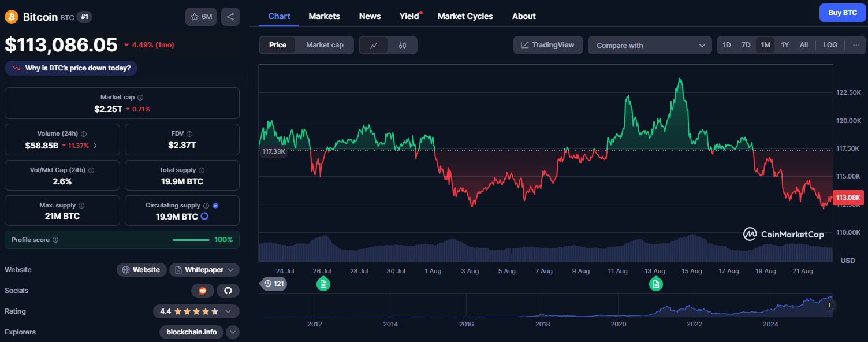Open TradingView chart button
The height and width of the screenshot is (342, 868).
point(547,45)
